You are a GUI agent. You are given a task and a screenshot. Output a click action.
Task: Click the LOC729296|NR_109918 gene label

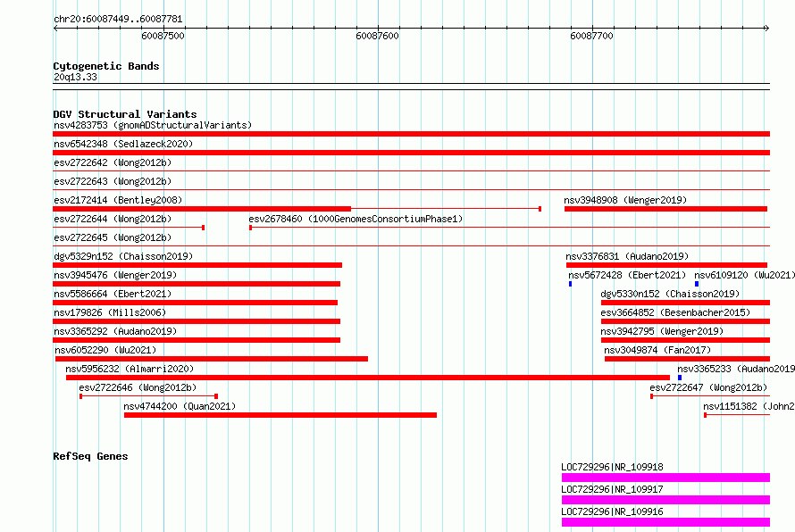612,467
